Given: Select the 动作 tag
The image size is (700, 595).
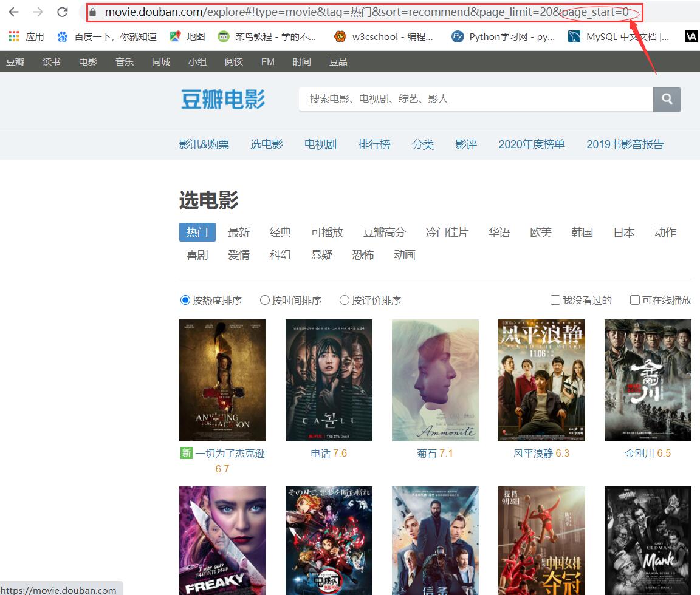Looking at the screenshot, I should coord(665,233).
